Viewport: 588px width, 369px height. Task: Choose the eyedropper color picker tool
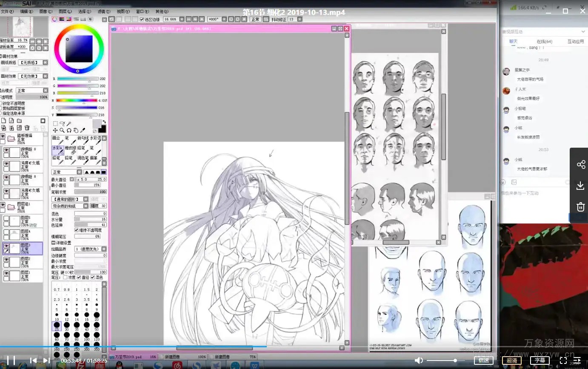click(83, 130)
